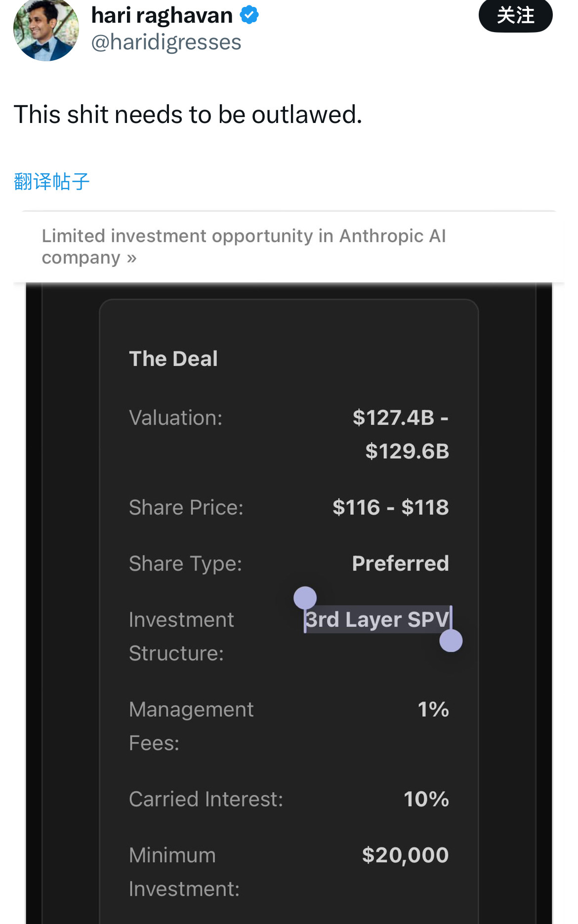Screen dimensions: 578x924
Task: Tap the post text about outlawing
Action: (188, 115)
